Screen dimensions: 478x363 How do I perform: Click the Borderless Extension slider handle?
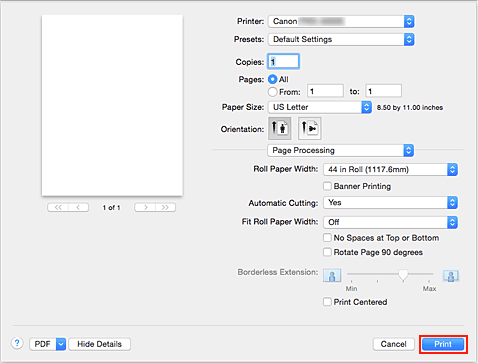(403, 275)
